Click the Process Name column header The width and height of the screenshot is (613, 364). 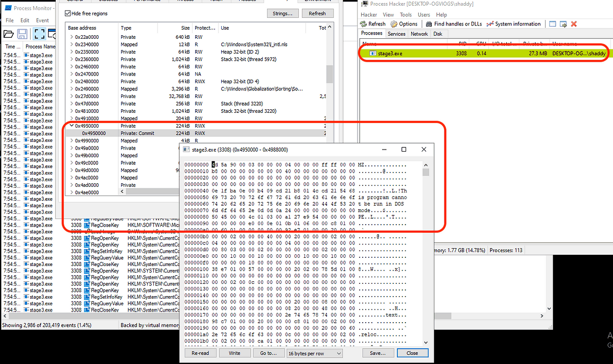40,47
